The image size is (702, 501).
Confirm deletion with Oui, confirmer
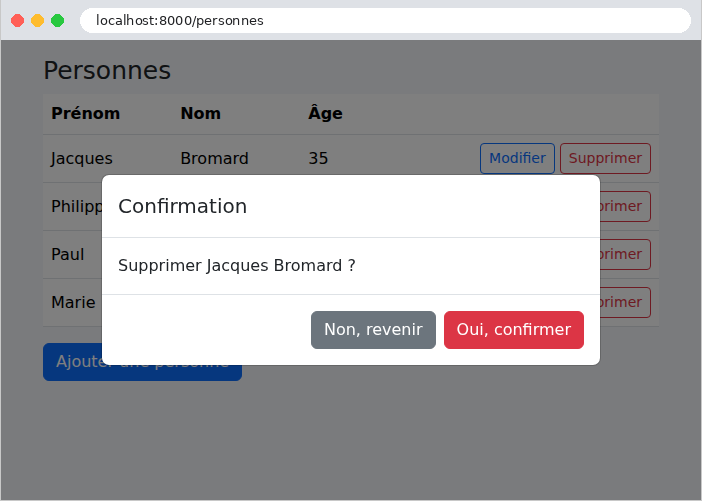514,330
